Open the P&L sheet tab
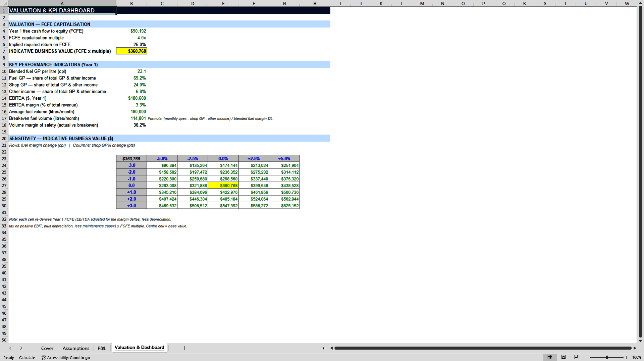The image size is (644, 361). coord(102,348)
